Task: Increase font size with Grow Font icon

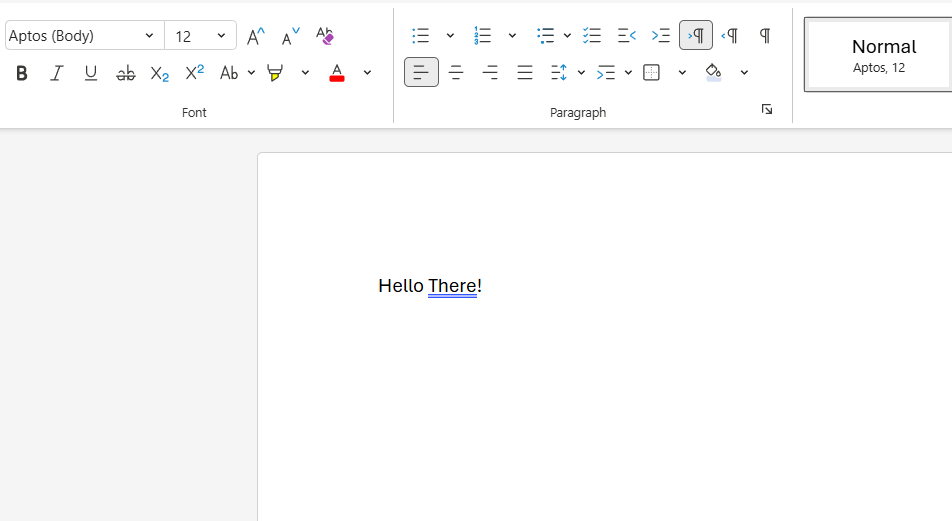Action: click(256, 36)
